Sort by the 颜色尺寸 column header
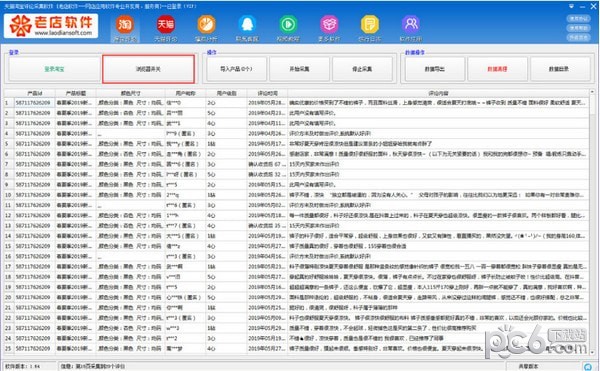Screen dimensions: 600x371 coord(130,93)
